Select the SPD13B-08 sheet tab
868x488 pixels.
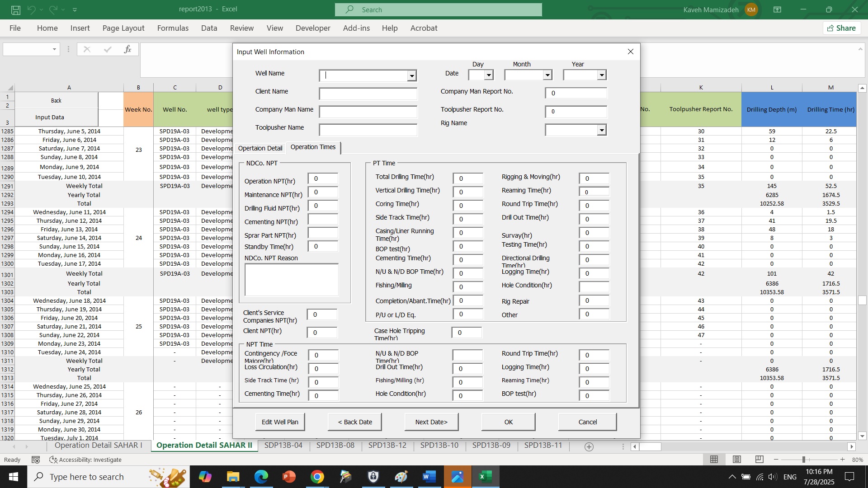point(335,445)
